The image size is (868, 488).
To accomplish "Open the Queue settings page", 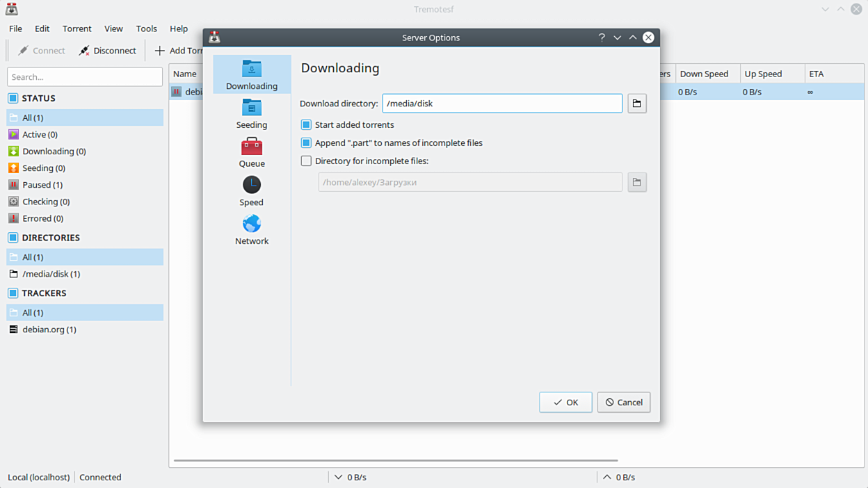I will pyautogui.click(x=251, y=152).
